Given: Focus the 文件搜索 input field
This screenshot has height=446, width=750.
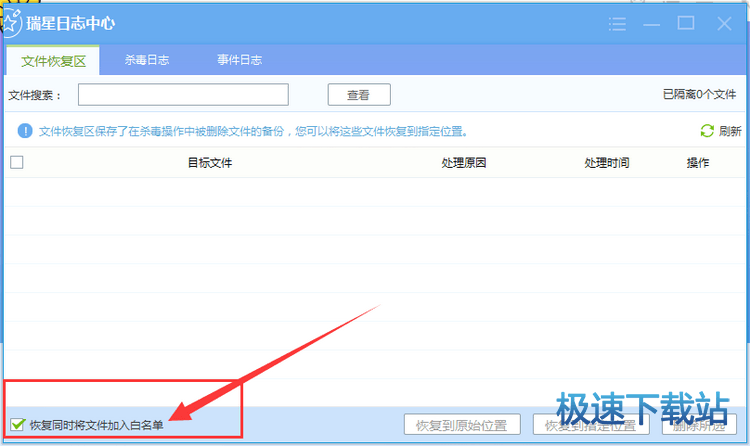Looking at the screenshot, I should tap(183, 94).
